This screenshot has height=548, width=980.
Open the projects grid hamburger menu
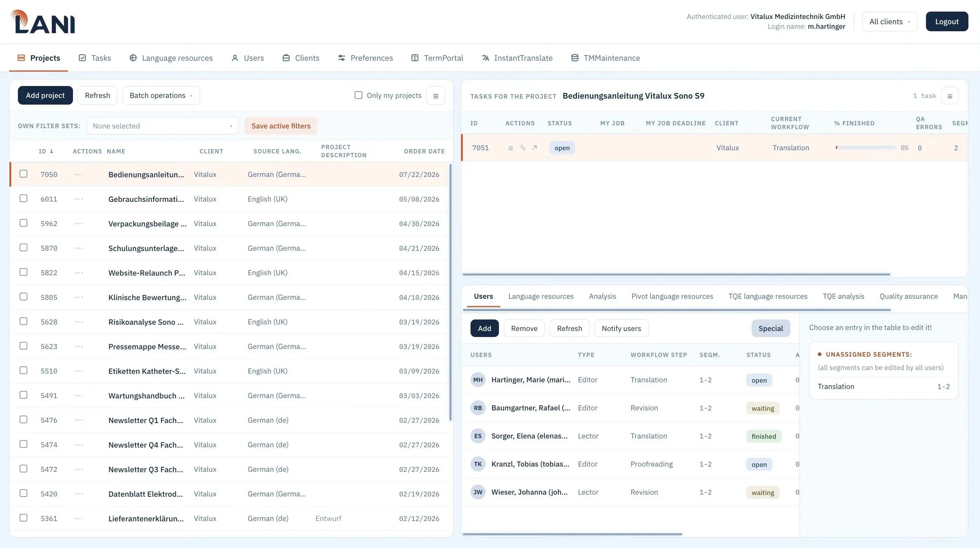(435, 95)
